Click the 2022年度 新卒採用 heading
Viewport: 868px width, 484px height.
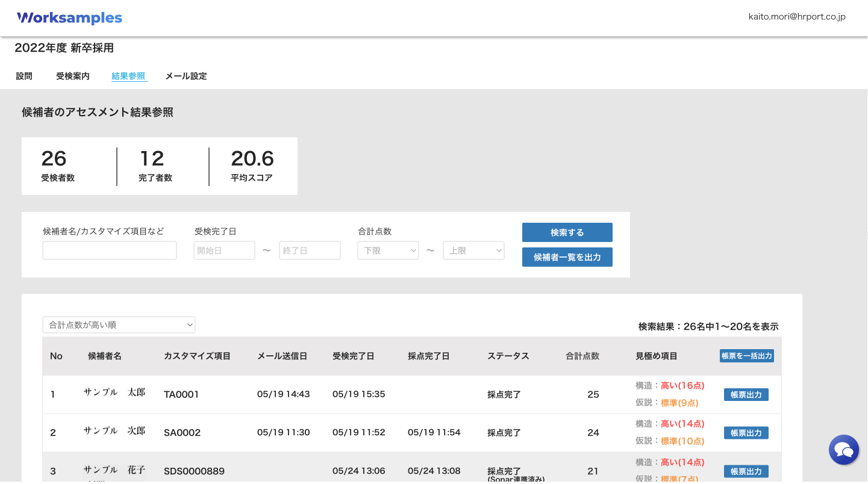pos(64,48)
